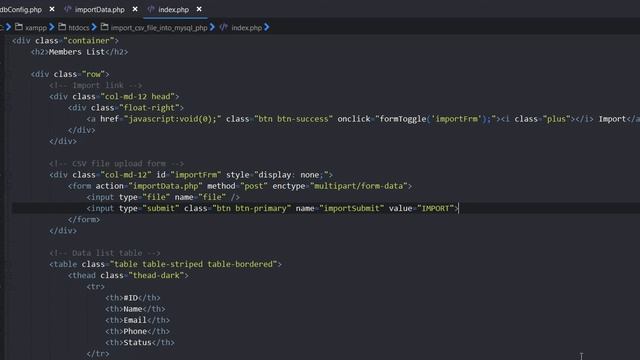Click the importData.php tab file icon
Viewport: 640px width, 360px height.
tap(68, 9)
